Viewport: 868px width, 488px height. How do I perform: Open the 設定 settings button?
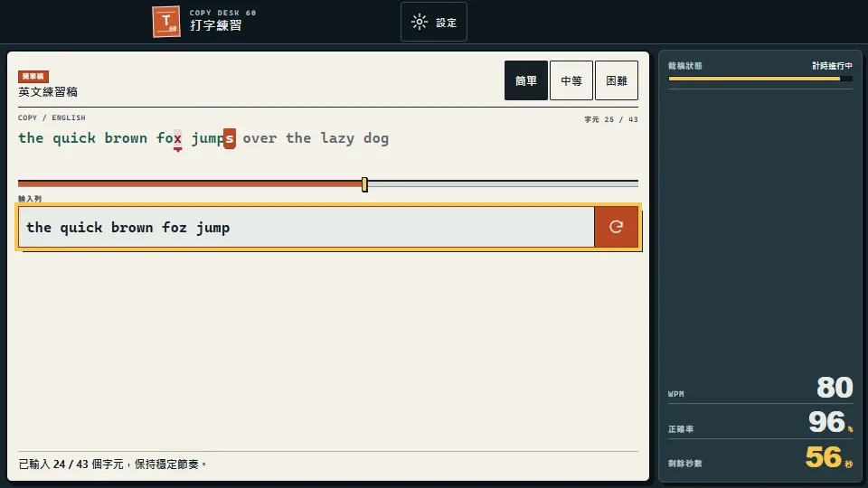434,22
